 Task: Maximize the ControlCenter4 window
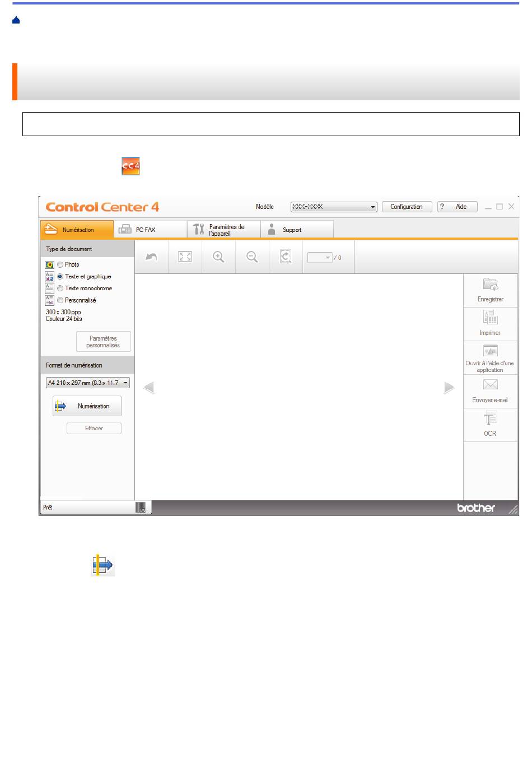pyautogui.click(x=500, y=207)
